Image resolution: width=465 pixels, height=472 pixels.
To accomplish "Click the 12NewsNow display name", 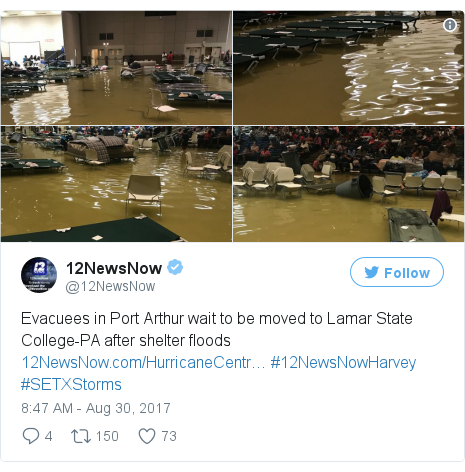I will click(x=114, y=268).
